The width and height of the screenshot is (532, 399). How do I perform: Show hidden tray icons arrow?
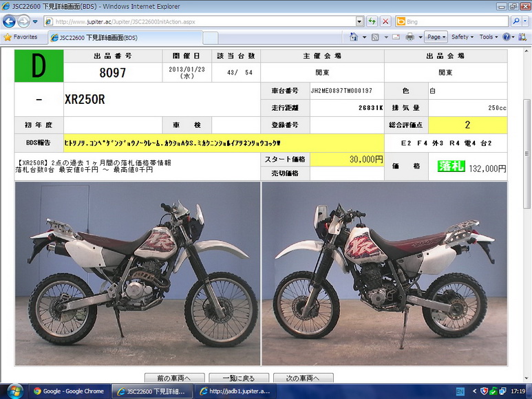tap(474, 391)
